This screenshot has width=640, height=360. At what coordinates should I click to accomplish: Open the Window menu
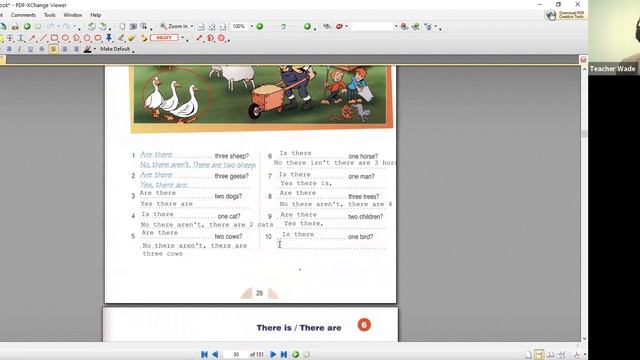tap(73, 15)
